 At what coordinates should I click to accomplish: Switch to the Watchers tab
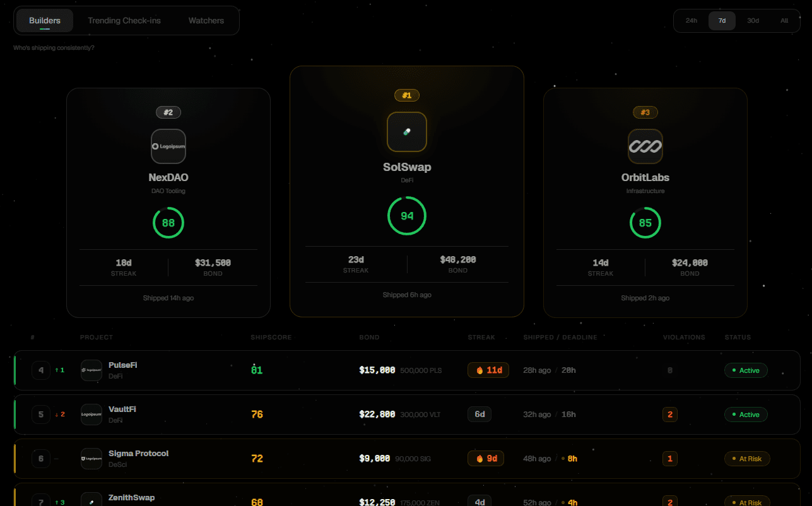(x=206, y=20)
